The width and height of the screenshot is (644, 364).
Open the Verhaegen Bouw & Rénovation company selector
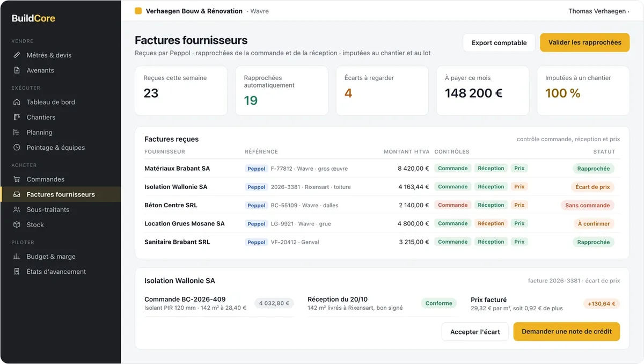pos(202,11)
